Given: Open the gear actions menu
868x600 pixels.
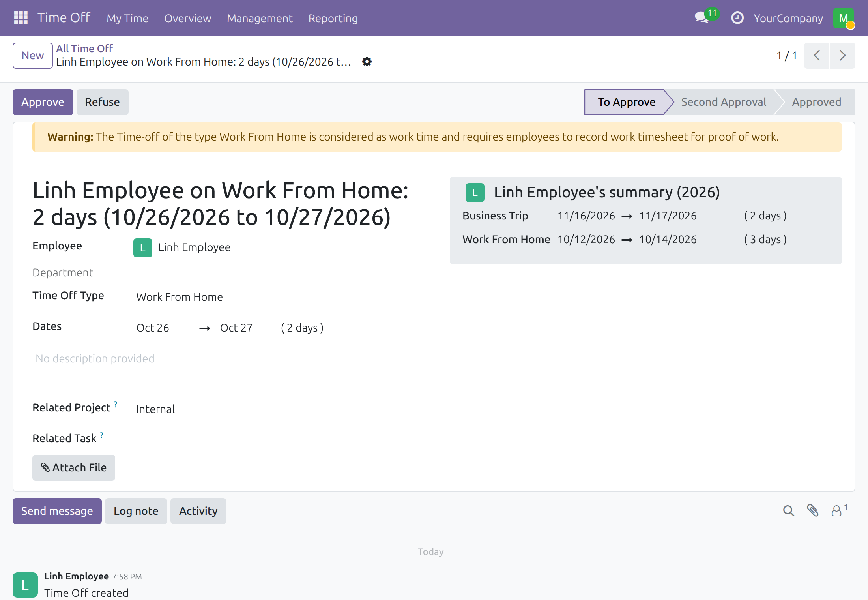Looking at the screenshot, I should click(367, 62).
